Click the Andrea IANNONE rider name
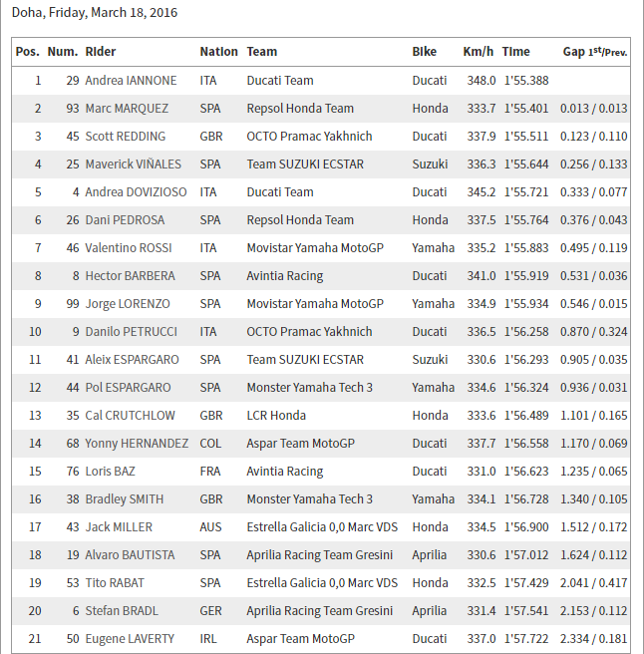Viewport: 644px width, 654px height. click(131, 81)
